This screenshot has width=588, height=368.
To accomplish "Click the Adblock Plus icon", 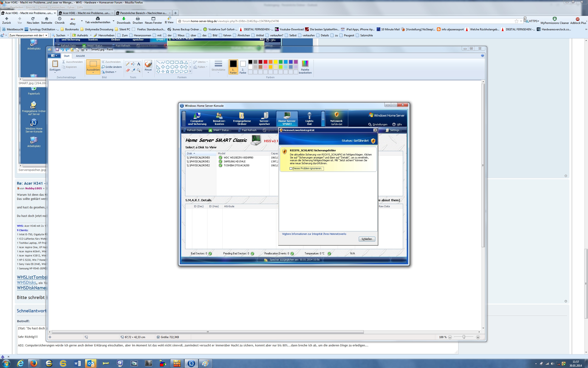I will click(578, 19).
